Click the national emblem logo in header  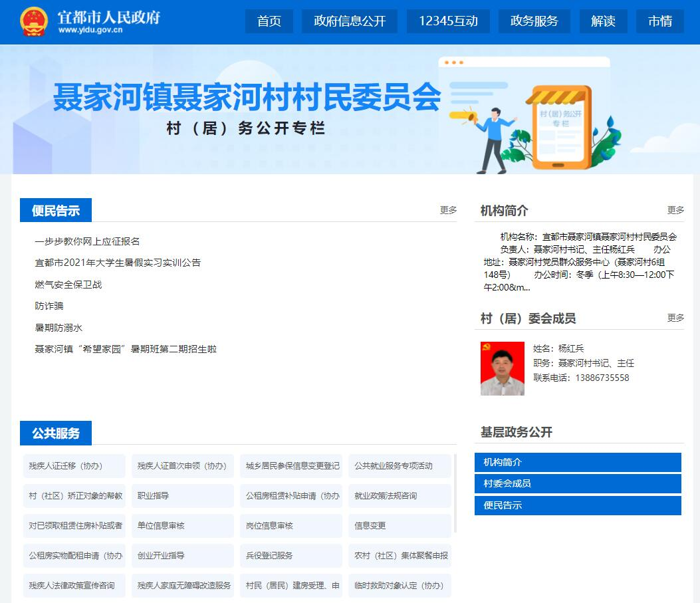pos(34,21)
